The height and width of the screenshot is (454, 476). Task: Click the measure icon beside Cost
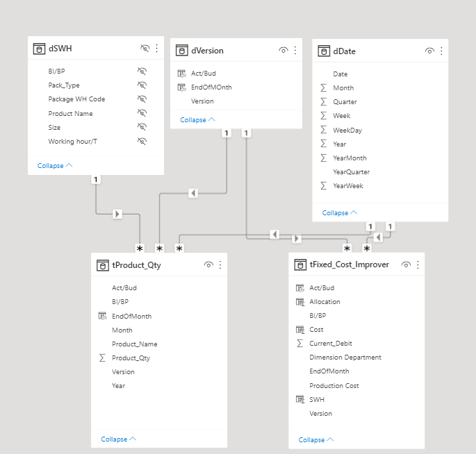pyautogui.click(x=300, y=330)
